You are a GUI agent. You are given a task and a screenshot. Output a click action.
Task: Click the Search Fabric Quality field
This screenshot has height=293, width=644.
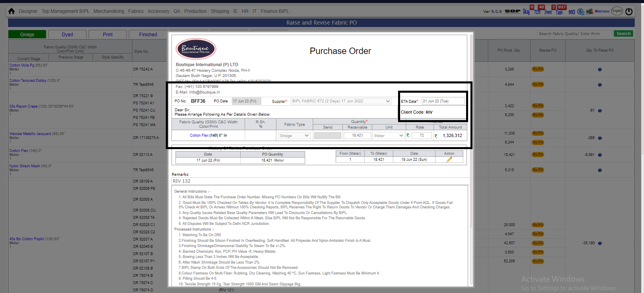click(x=575, y=33)
